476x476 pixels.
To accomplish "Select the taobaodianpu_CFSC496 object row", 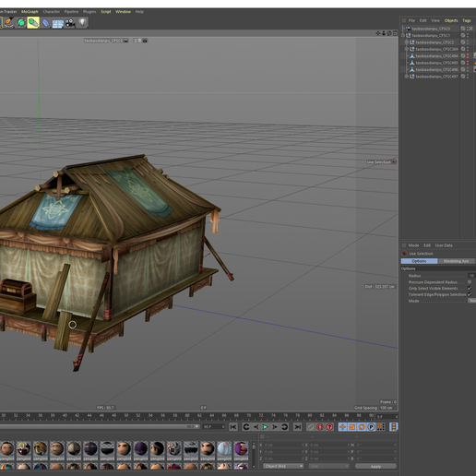I will pyautogui.click(x=436, y=69).
